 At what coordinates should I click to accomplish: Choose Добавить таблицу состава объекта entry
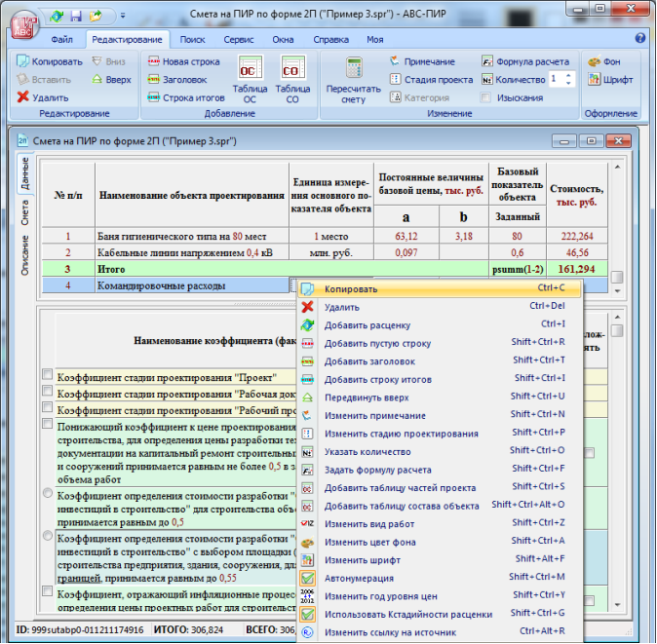440,506
